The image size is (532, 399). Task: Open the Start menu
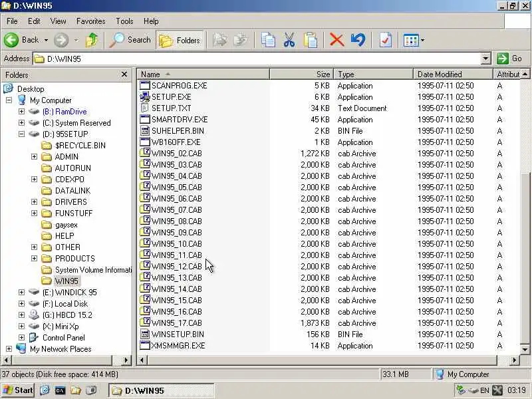coord(19,390)
